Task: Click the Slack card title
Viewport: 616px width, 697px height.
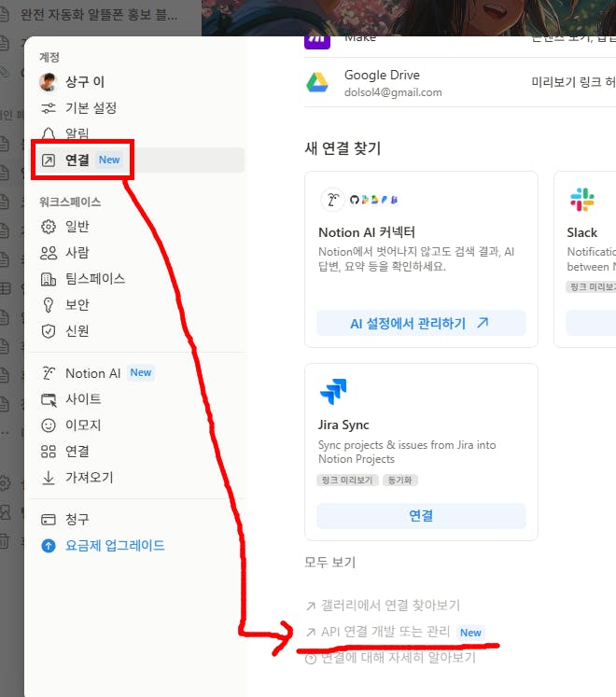Action: click(581, 233)
